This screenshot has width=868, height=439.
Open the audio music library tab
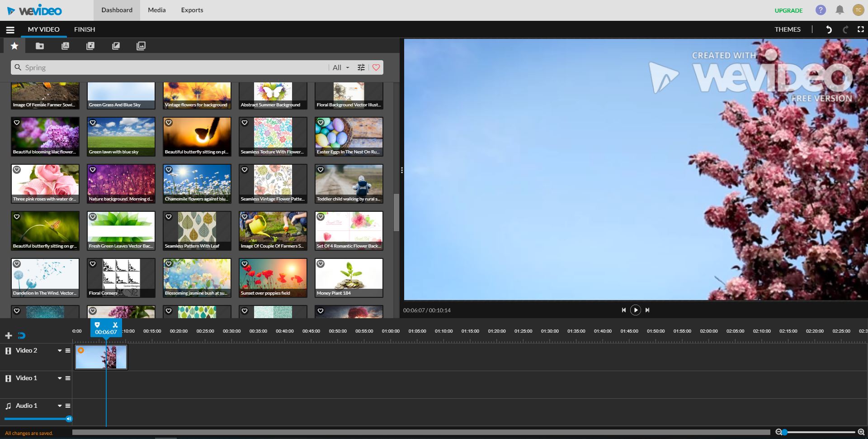(x=90, y=46)
